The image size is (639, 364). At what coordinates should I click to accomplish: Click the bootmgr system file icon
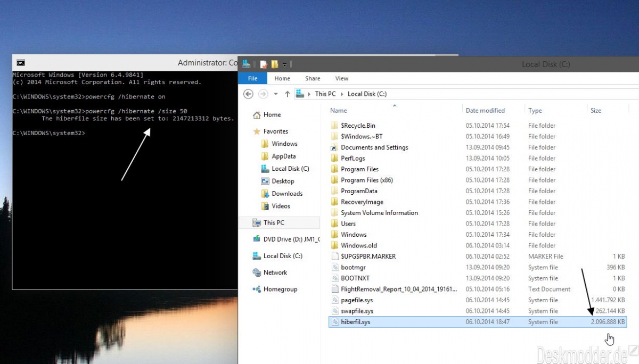[334, 268]
